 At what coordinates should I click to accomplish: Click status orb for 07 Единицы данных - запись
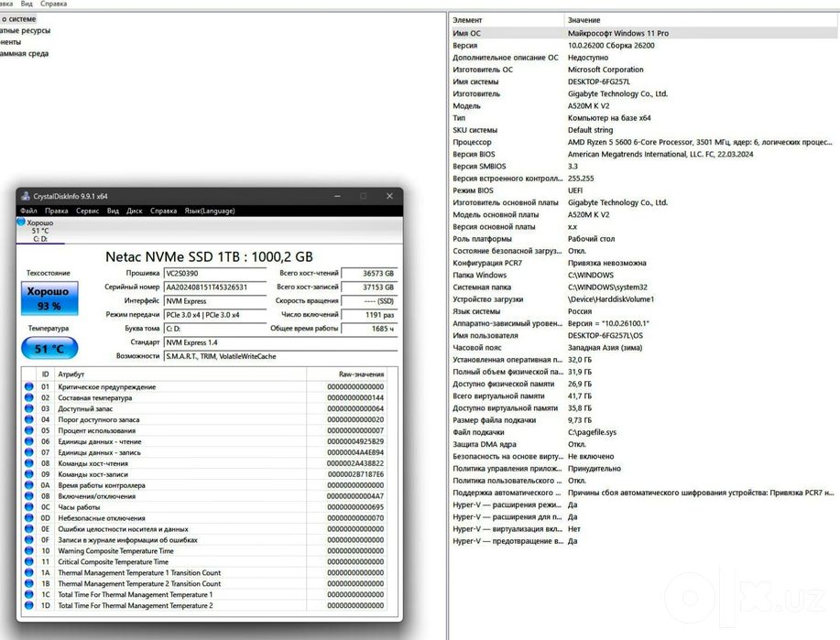(x=29, y=452)
